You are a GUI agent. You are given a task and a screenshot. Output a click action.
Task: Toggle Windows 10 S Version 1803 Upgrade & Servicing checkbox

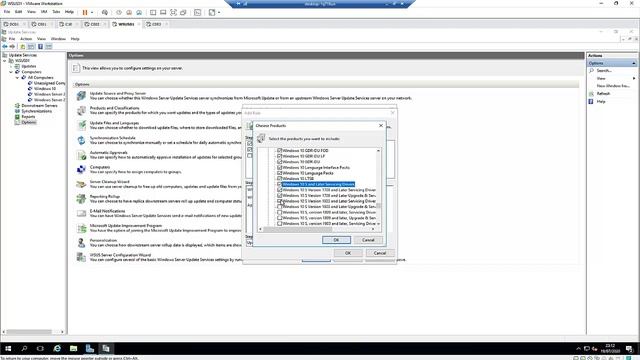point(280,207)
